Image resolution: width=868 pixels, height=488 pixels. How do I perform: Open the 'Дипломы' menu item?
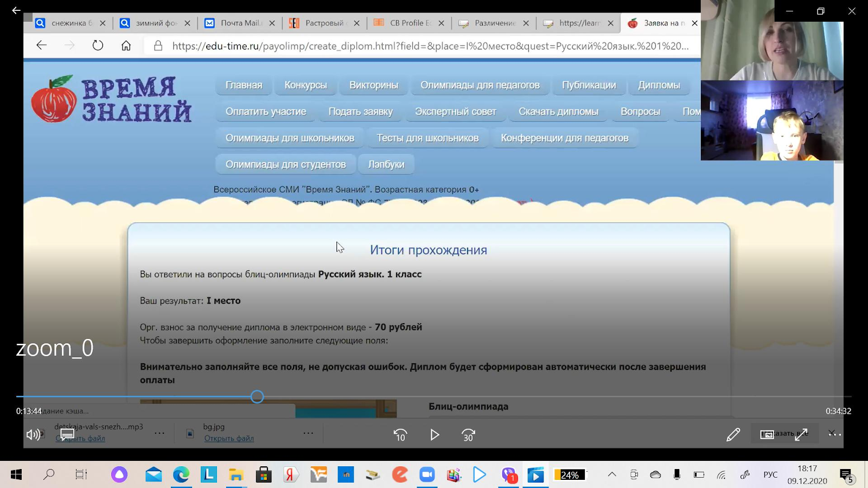pos(659,85)
